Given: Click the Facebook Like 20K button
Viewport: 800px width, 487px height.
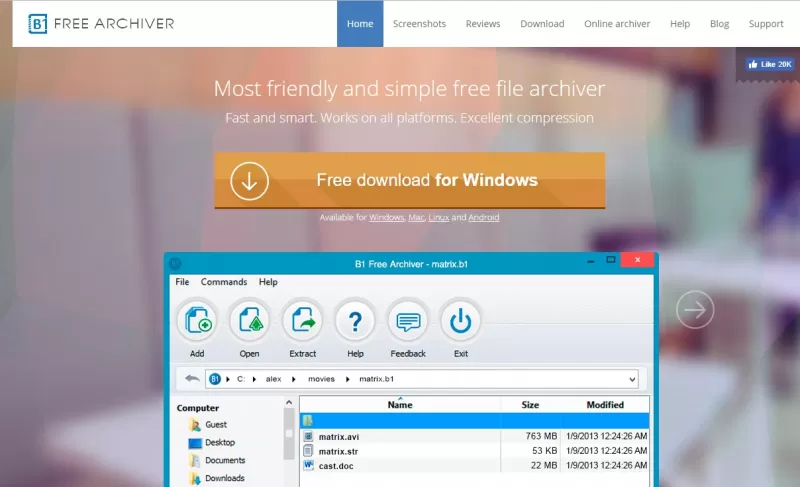Looking at the screenshot, I should click(769, 64).
